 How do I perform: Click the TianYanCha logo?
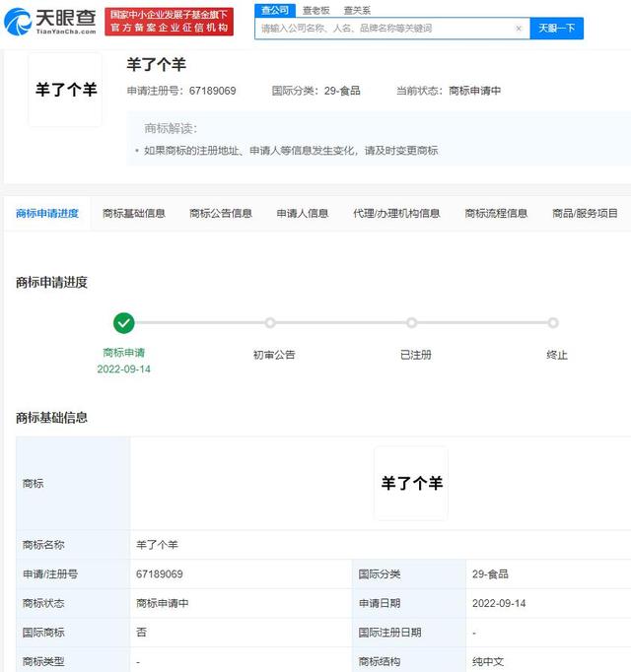pyautogui.click(x=49, y=21)
